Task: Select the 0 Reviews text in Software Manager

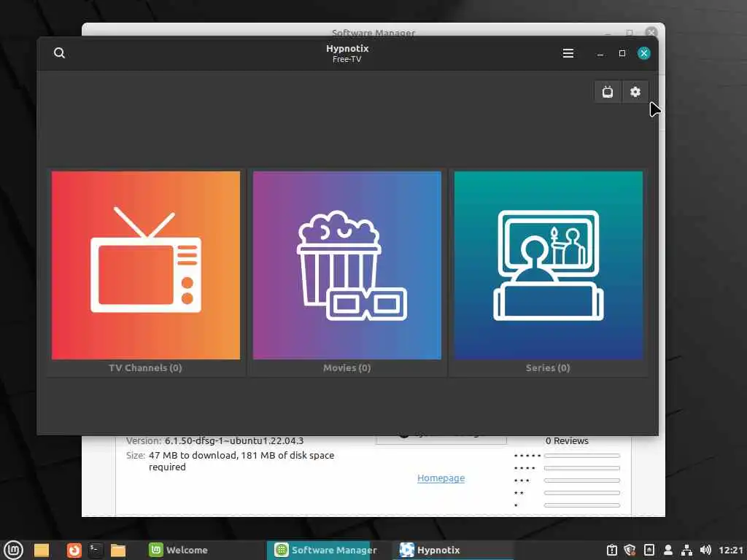Action: click(x=567, y=441)
